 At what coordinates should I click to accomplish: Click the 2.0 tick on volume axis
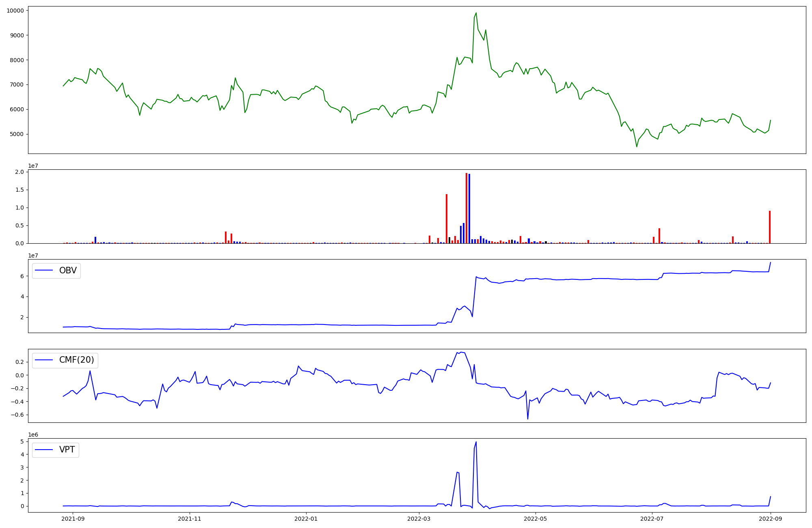[x=19, y=172]
